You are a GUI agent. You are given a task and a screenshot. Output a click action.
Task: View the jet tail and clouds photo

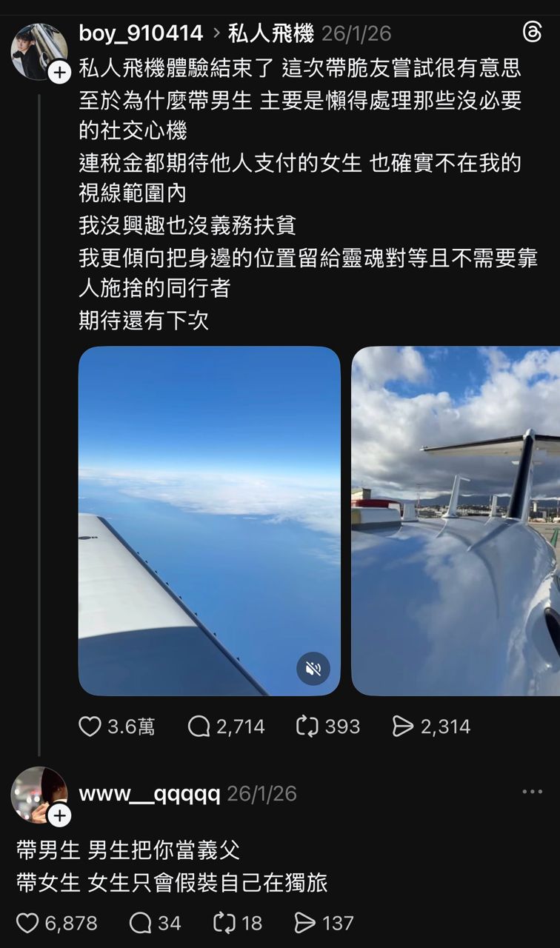456,521
